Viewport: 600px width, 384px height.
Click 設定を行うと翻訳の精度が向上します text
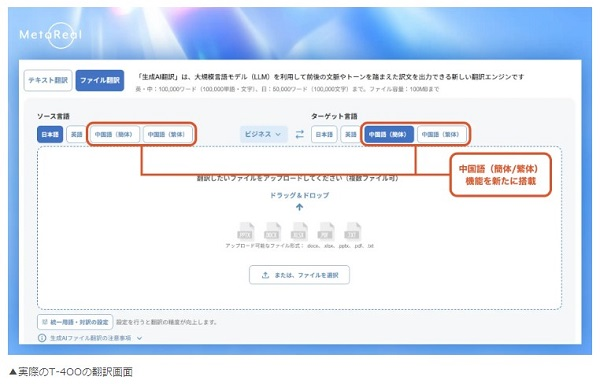166,322
